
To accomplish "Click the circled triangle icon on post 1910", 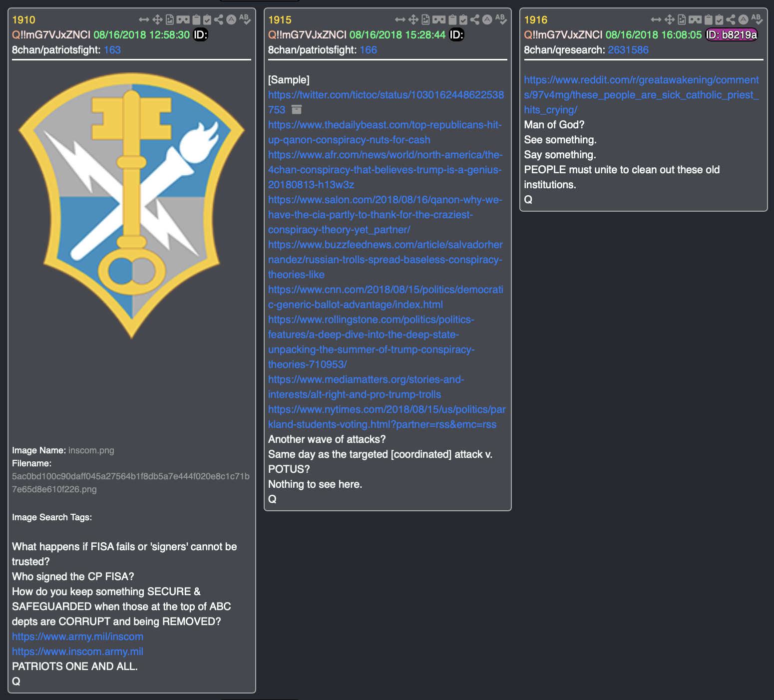I will (x=231, y=19).
